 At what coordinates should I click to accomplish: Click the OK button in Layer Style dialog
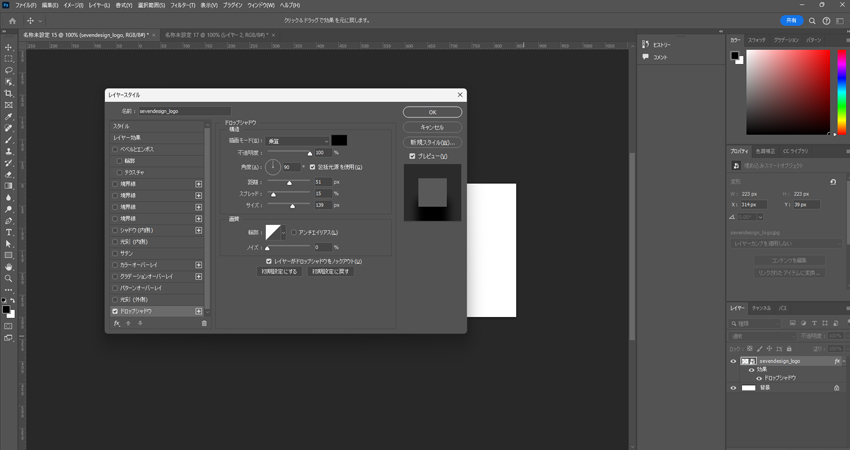pos(433,112)
